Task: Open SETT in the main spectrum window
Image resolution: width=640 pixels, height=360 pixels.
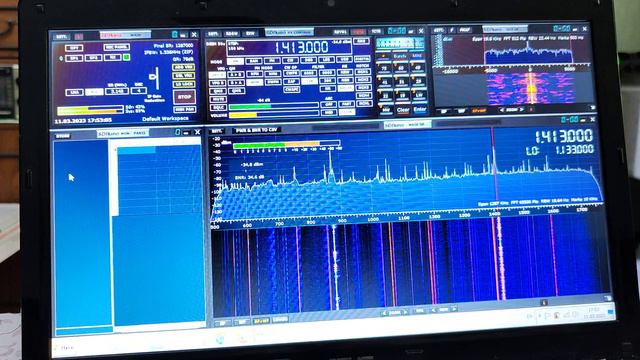Action: coord(216,131)
